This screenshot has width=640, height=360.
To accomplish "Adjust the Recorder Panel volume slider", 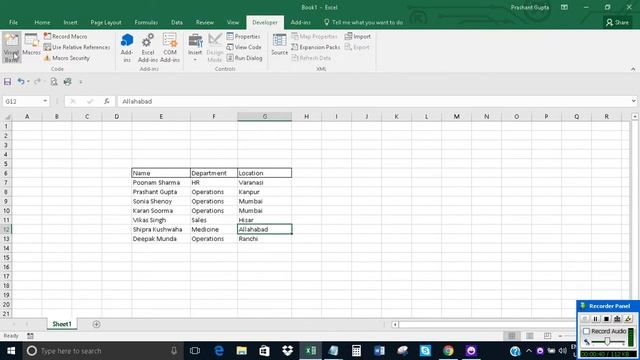I will click(x=607, y=342).
